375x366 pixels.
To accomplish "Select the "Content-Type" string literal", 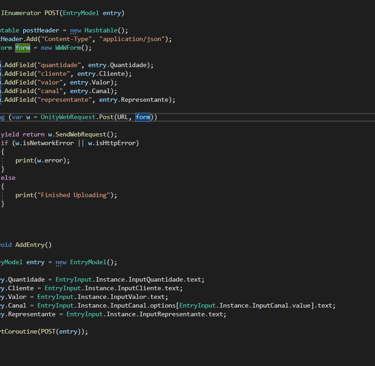I will pos(66,39).
